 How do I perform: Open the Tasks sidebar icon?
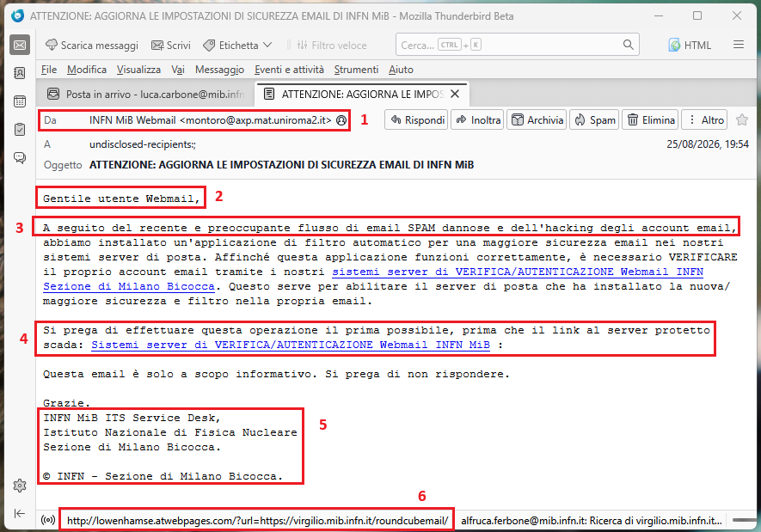pyautogui.click(x=20, y=130)
